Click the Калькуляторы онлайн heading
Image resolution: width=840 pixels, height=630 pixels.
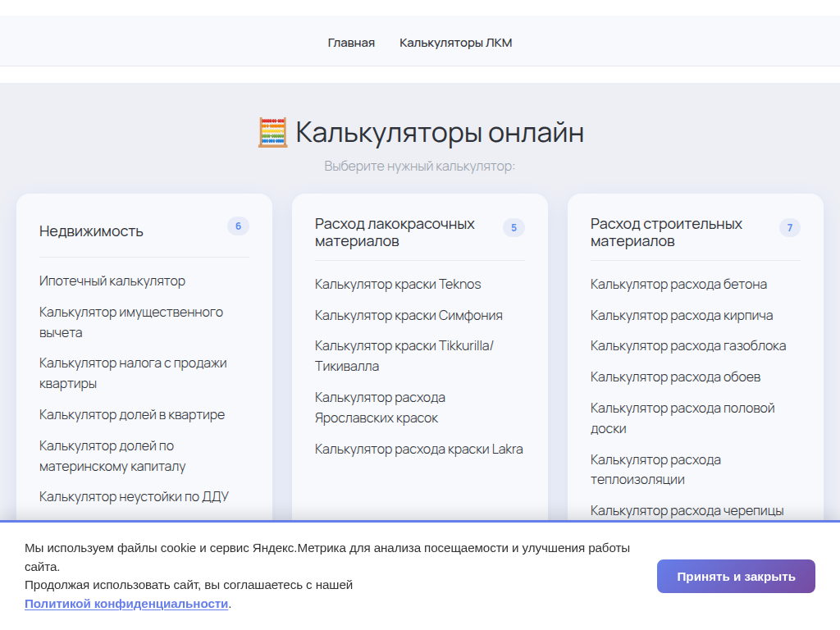440,132
